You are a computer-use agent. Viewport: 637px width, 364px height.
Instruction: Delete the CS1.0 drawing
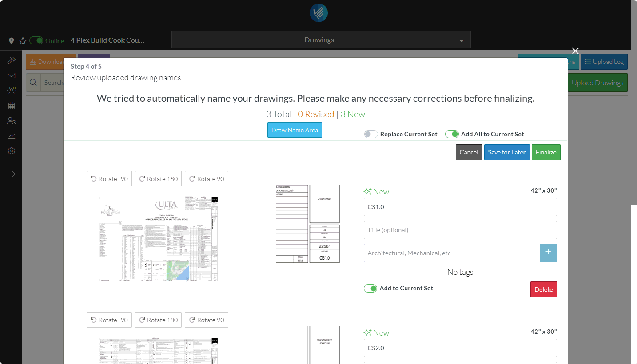click(x=544, y=289)
